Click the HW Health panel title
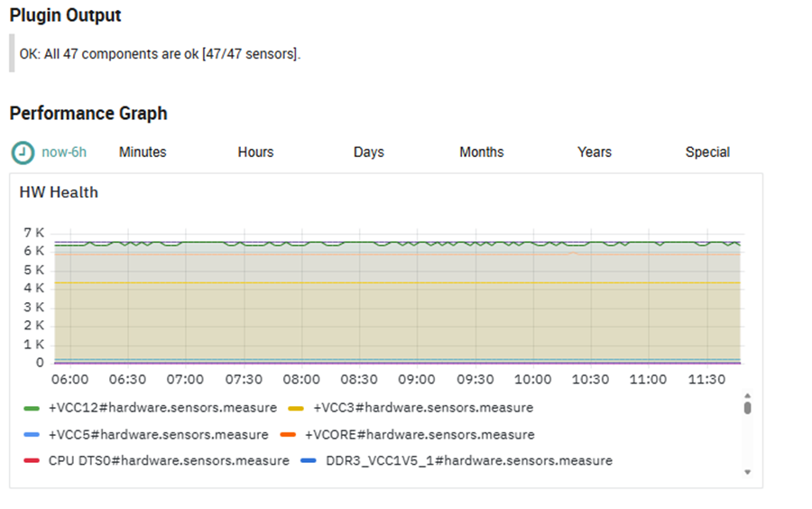 click(x=59, y=192)
